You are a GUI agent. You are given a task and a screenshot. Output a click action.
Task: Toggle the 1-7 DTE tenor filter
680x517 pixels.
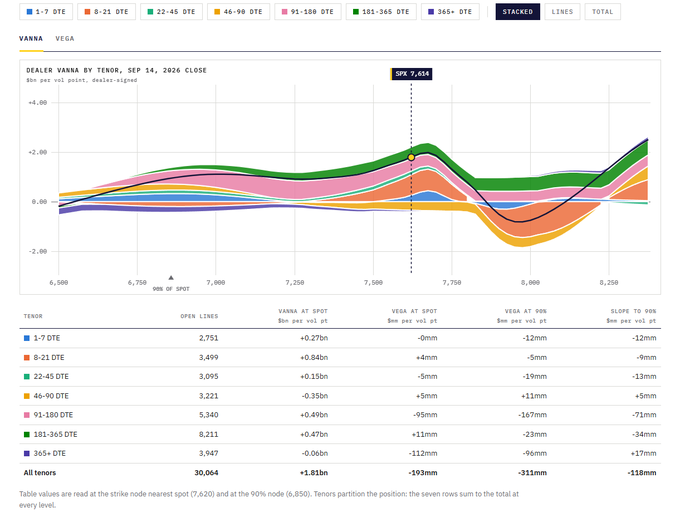pos(46,12)
